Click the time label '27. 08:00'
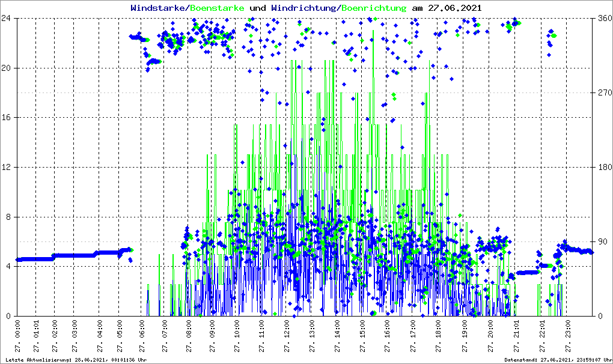Viewport: 613px width, 364px height. click(189, 336)
